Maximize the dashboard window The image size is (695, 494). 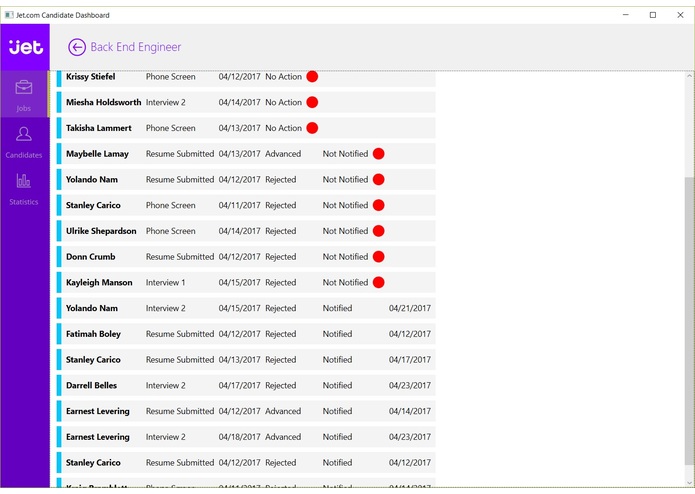[653, 15]
